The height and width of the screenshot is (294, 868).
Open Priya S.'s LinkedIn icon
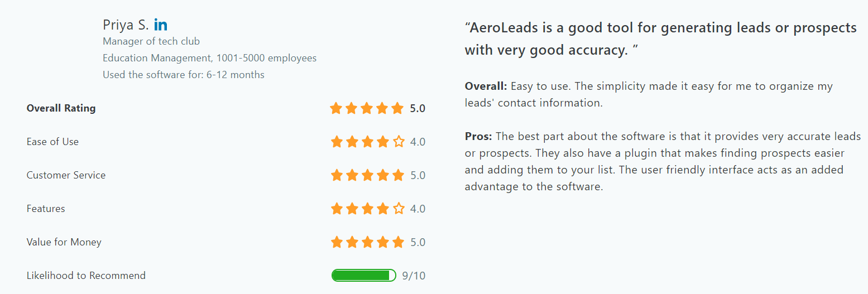tap(161, 25)
